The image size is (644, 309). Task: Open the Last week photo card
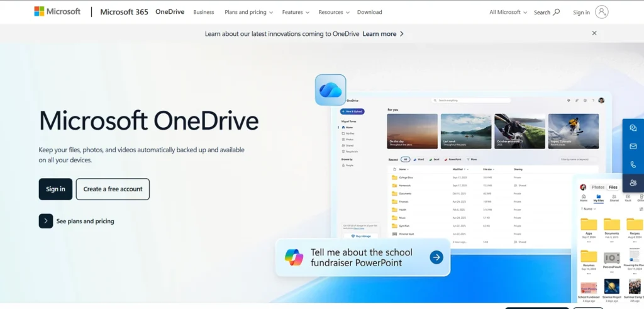466,131
